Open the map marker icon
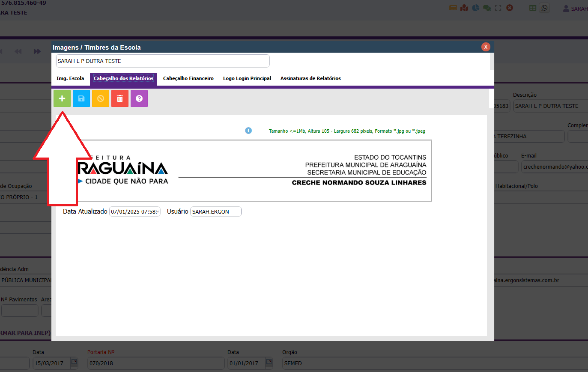The width and height of the screenshot is (588, 372). pos(464,8)
